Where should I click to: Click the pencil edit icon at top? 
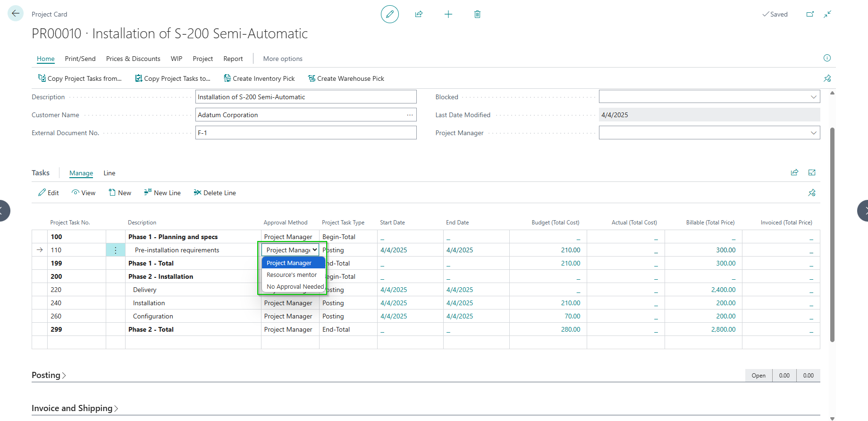pos(389,14)
